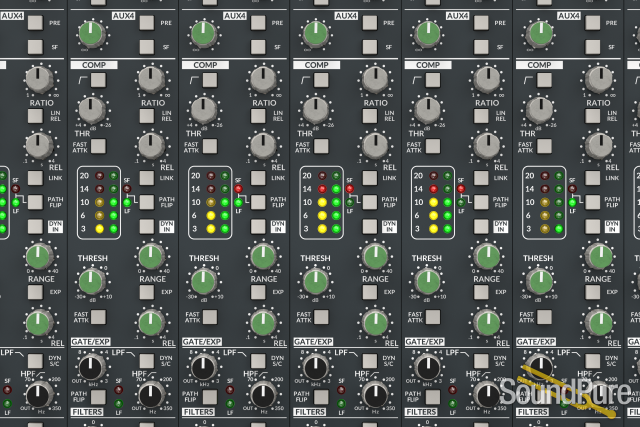640x427 pixels.
Task: Click compressor THR knob in first full strip
Action: click(91, 110)
